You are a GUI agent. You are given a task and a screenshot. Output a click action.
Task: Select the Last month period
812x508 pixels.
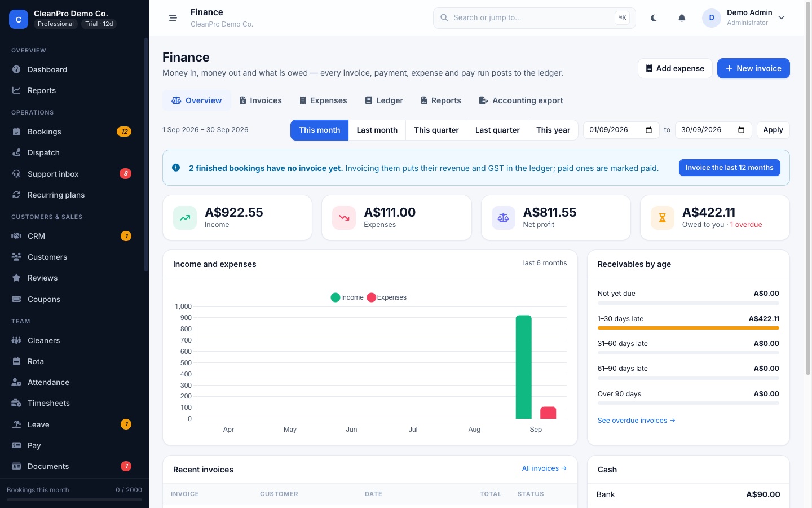[377, 130]
